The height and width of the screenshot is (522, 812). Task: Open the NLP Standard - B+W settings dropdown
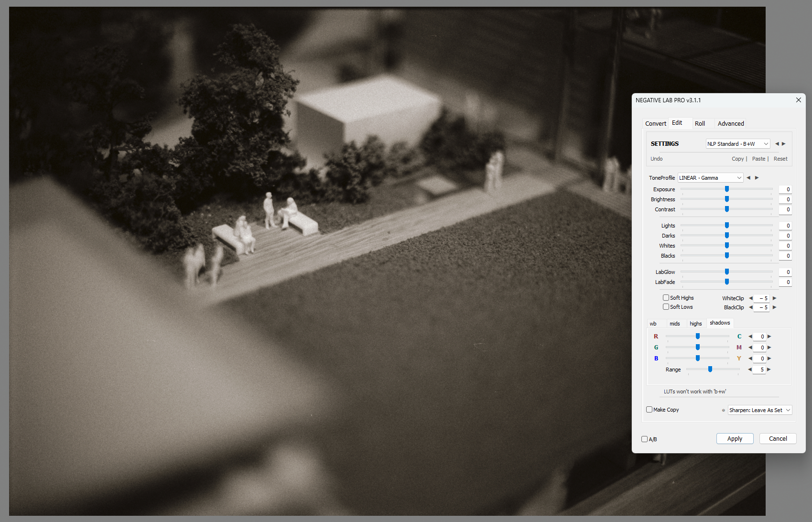click(x=738, y=144)
